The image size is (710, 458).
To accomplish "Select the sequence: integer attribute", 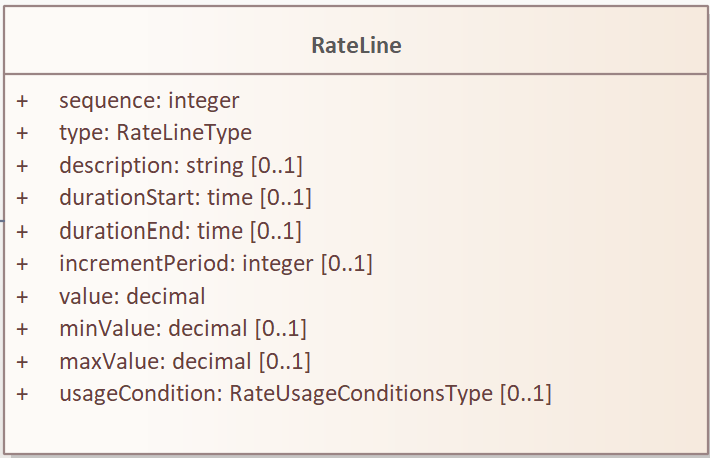I will point(149,100).
